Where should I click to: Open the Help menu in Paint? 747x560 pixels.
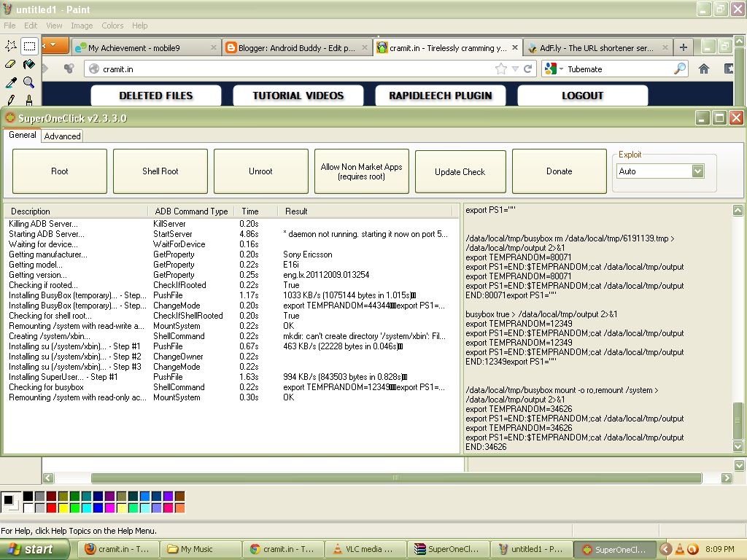[x=139, y=26]
